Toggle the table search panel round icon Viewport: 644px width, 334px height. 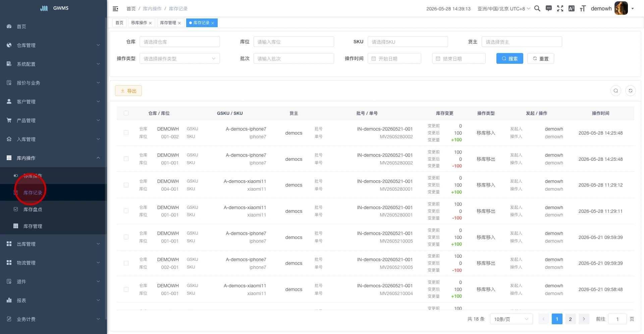616,91
